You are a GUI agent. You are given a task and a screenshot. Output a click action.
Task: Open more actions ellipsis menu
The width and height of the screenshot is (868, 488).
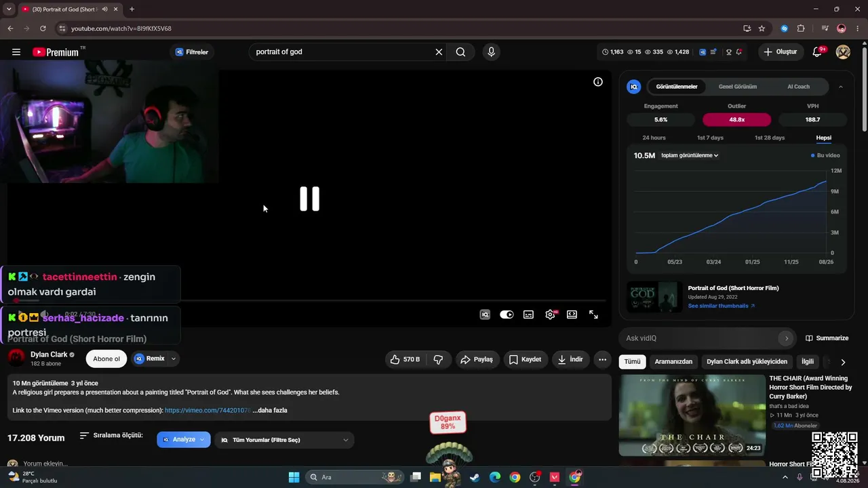[602, 359]
